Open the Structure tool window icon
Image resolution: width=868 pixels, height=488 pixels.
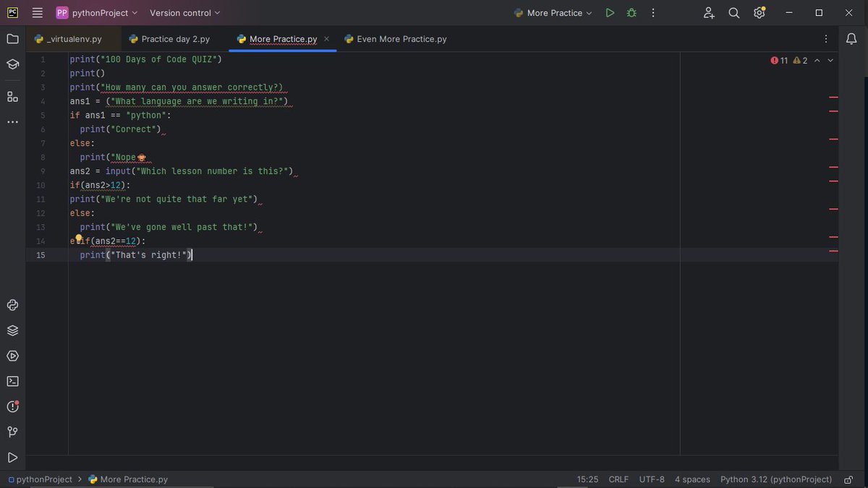coord(12,96)
